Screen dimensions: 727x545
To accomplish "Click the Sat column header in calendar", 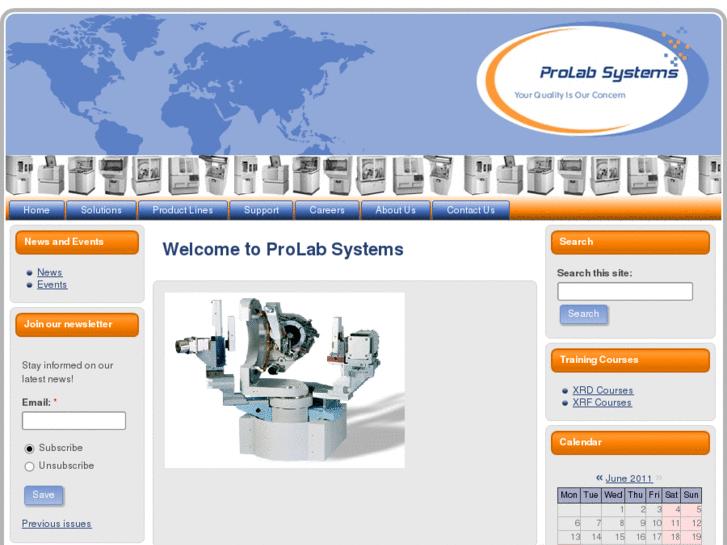I will point(671,495).
